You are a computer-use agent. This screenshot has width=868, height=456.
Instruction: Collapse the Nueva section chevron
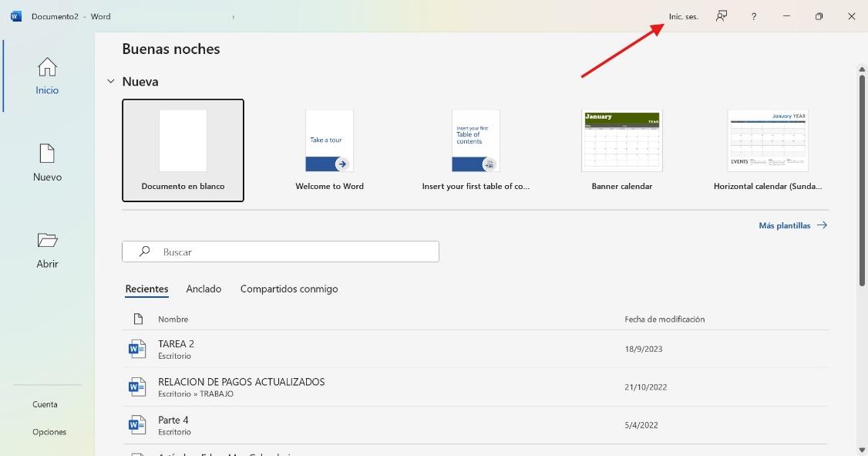pos(111,82)
